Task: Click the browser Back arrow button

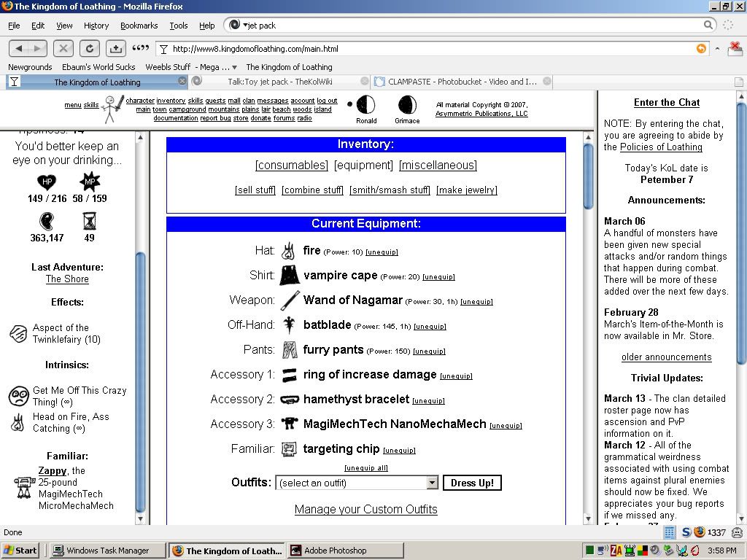Action: [x=19, y=48]
